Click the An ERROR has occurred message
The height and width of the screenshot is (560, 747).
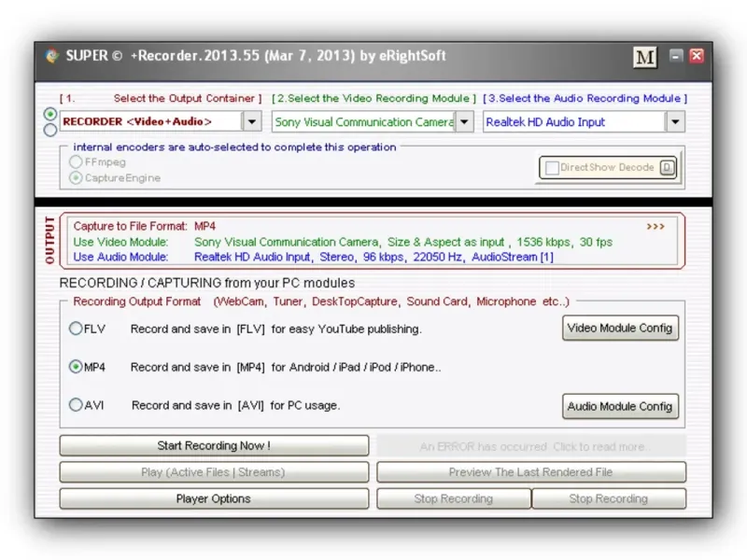[x=531, y=446]
